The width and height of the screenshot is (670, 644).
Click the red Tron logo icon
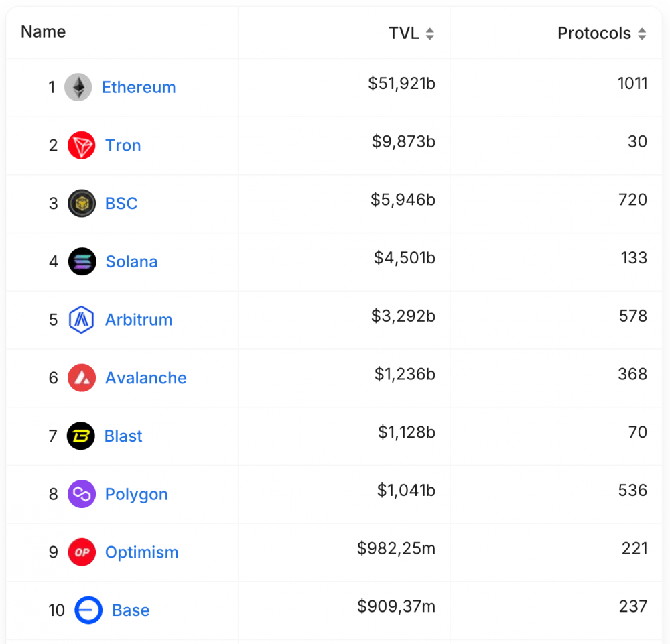click(x=82, y=145)
